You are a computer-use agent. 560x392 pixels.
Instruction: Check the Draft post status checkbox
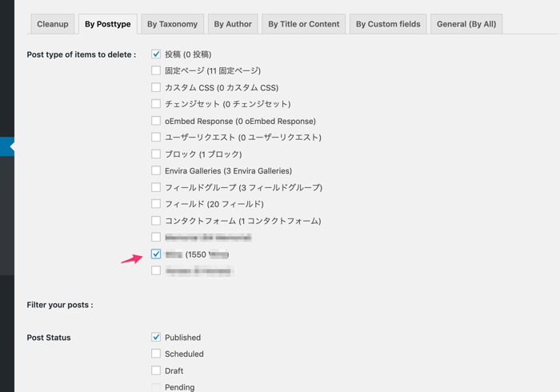(x=156, y=370)
